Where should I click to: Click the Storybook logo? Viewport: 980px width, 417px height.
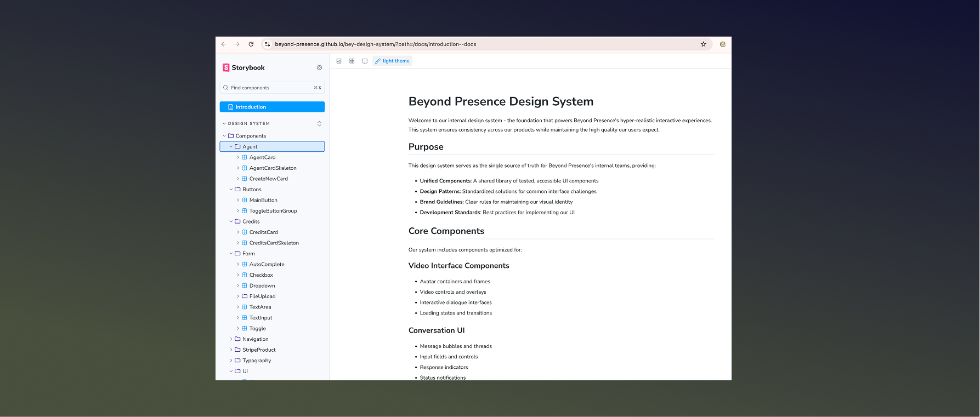click(243, 67)
